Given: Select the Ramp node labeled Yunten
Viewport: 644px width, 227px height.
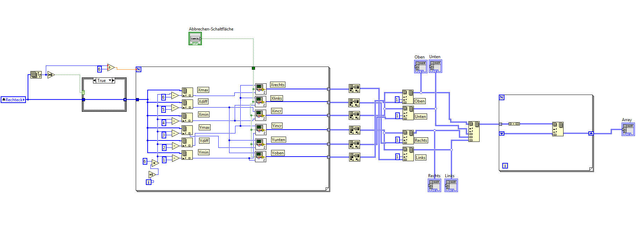Looking at the screenshot, I should point(261,144).
